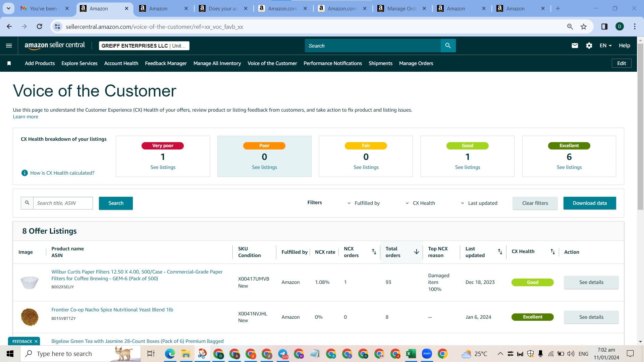Viewport: 644px width, 362px height.
Task: See listings under Excellent
Action: click(x=569, y=167)
